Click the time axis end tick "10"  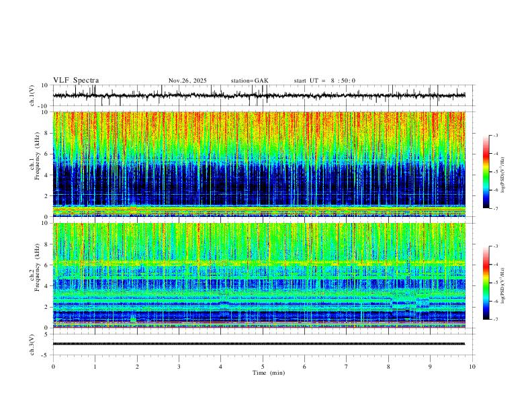point(472,367)
